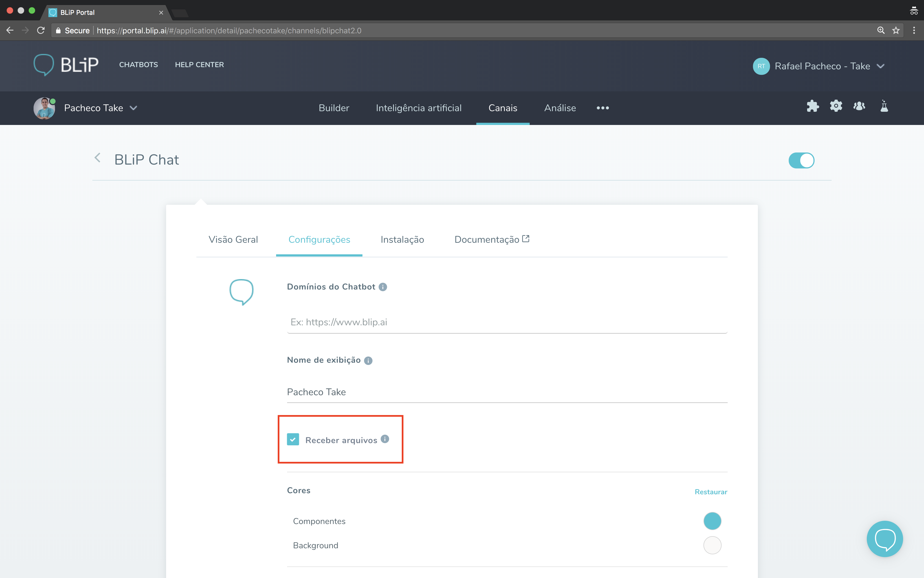Click the browser forward arrow
The height and width of the screenshot is (578, 924).
click(x=26, y=30)
